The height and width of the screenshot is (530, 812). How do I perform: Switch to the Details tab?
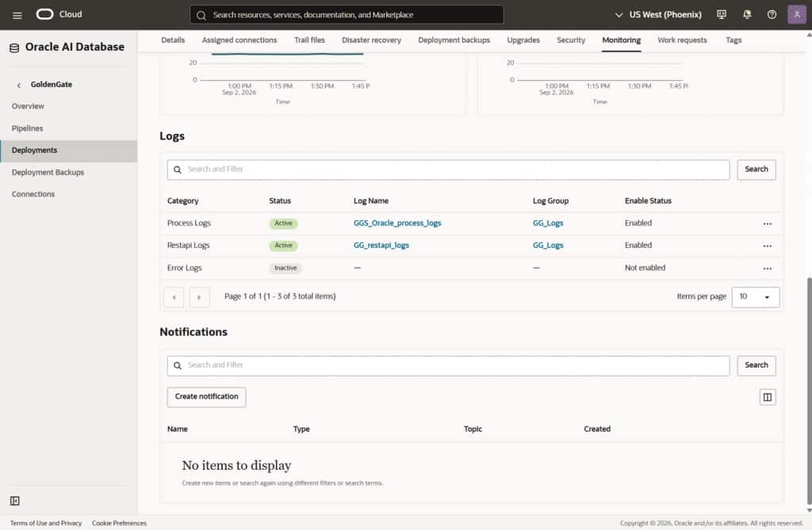173,40
